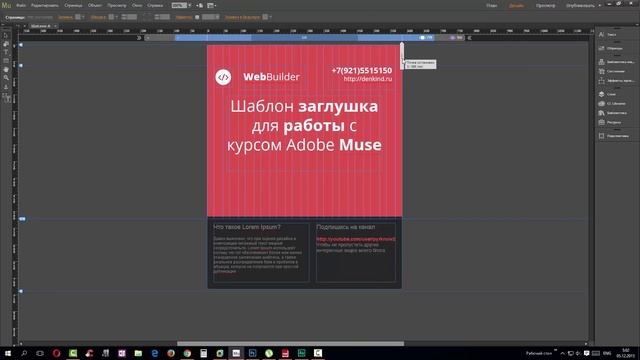Click the WebBuilder title text
The height and width of the screenshot is (360, 640).
[271, 77]
